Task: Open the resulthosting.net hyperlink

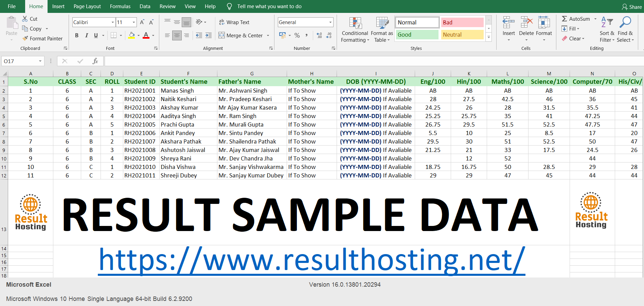Action: 312,261
